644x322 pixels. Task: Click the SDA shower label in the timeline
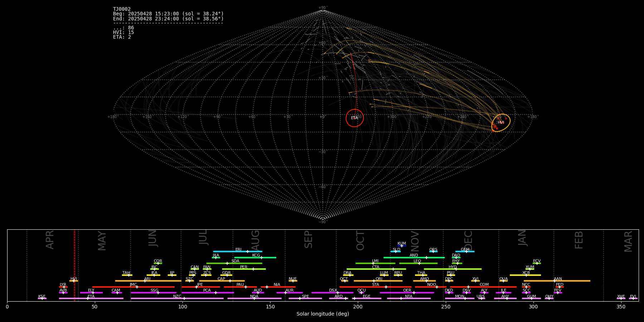(x=235, y=261)
